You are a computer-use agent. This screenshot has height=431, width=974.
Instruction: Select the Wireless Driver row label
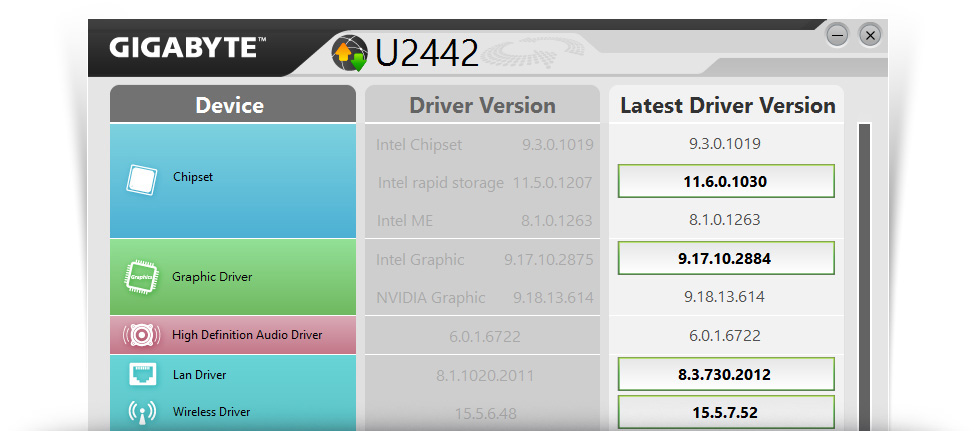(x=212, y=412)
